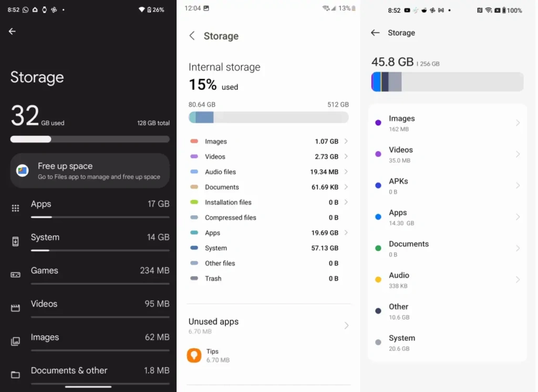
Task: Expand the Audio 338 KB chevron
Action: click(x=518, y=280)
